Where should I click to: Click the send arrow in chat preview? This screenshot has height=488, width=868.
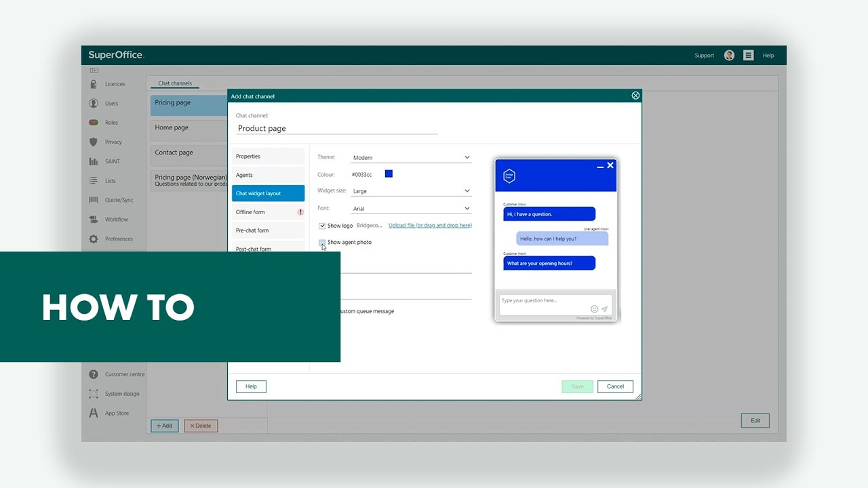604,309
